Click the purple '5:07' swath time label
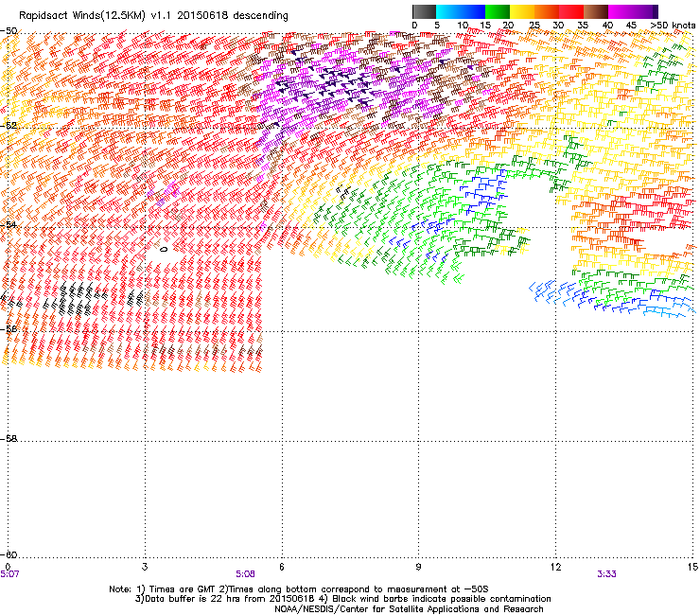This screenshot has height=615, width=700. tap(9, 574)
